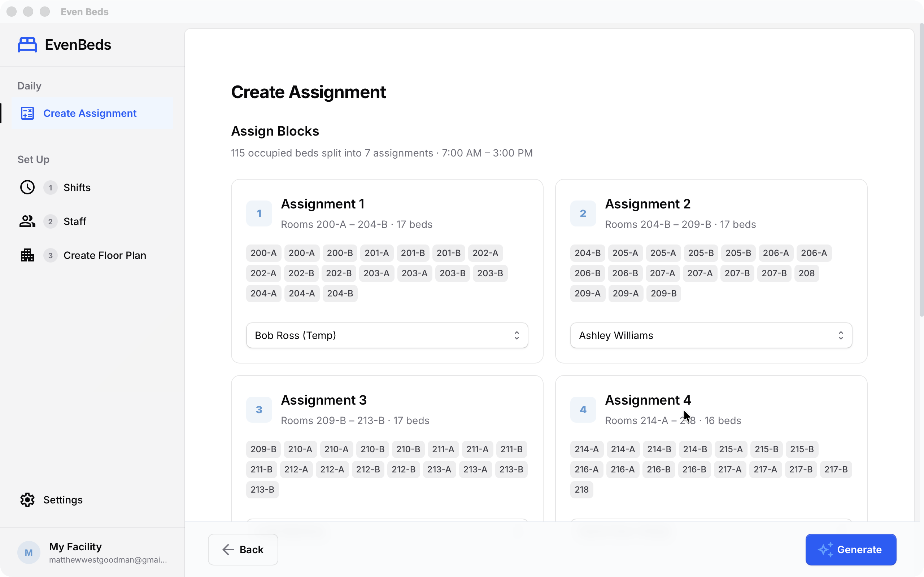Click the EvenBeds bed logo icon
This screenshot has width=924, height=577.
pyautogui.click(x=27, y=44)
